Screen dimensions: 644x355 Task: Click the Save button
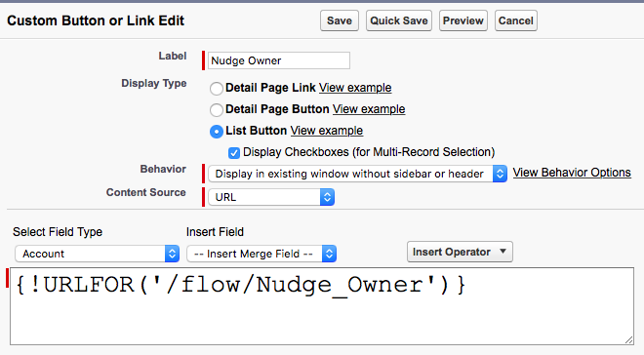[340, 20]
